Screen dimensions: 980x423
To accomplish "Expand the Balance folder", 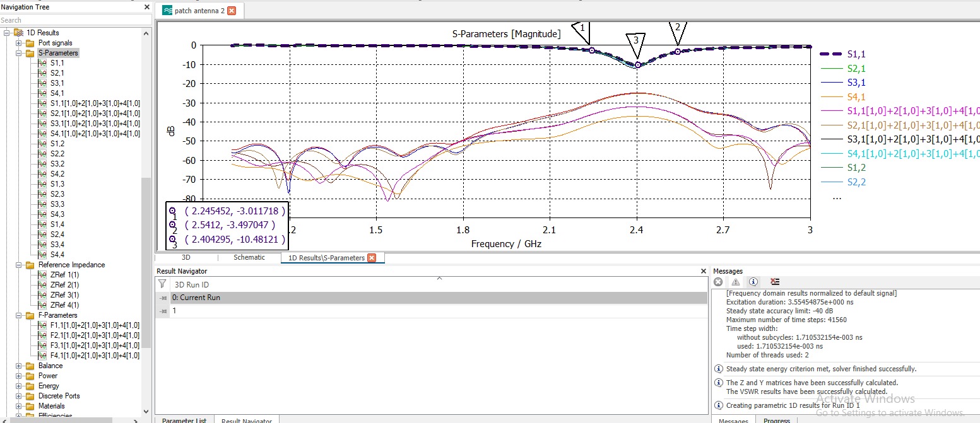I will click(19, 366).
